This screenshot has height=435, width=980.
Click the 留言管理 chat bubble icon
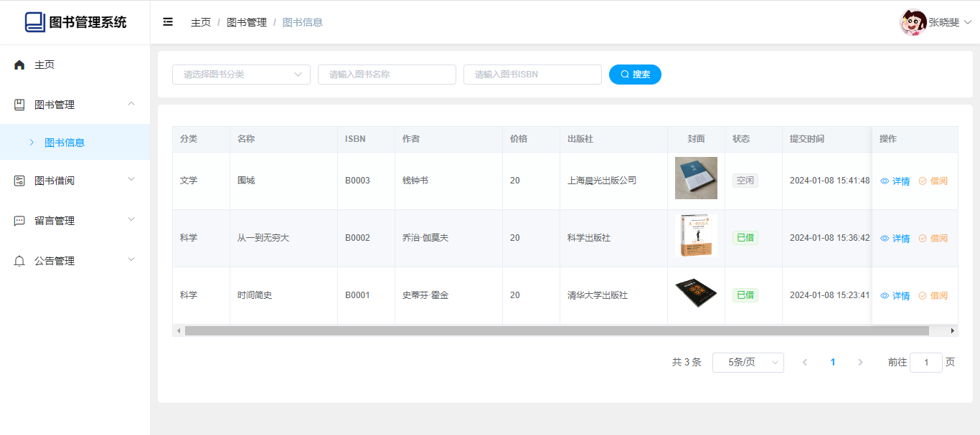[19, 221]
